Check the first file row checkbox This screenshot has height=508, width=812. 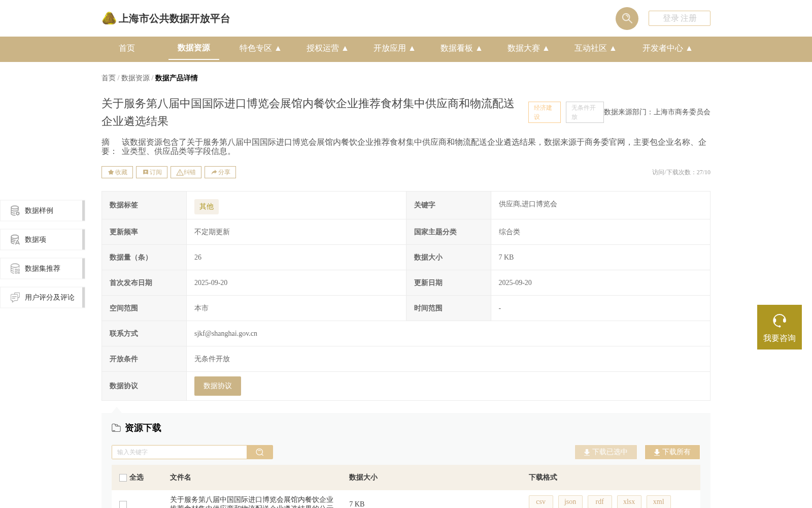pos(123,504)
